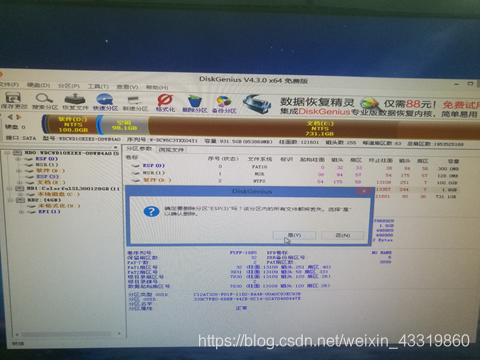Open the 帮助(H) menu

pos(157,87)
